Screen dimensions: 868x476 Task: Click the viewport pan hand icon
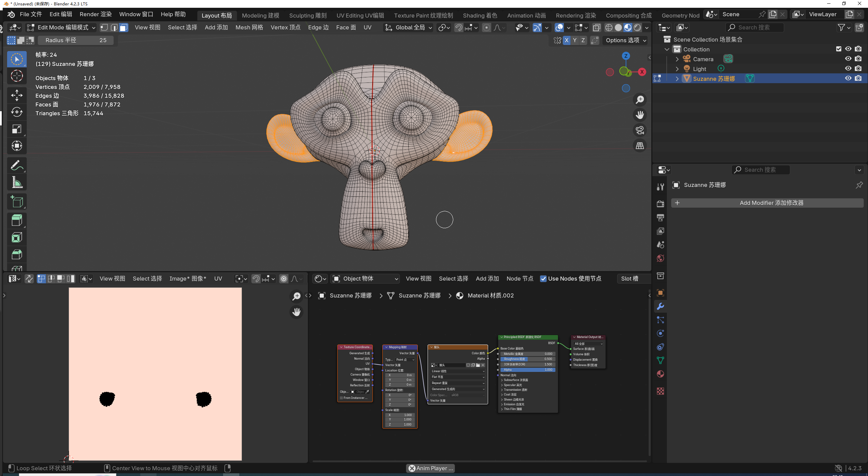click(x=640, y=115)
